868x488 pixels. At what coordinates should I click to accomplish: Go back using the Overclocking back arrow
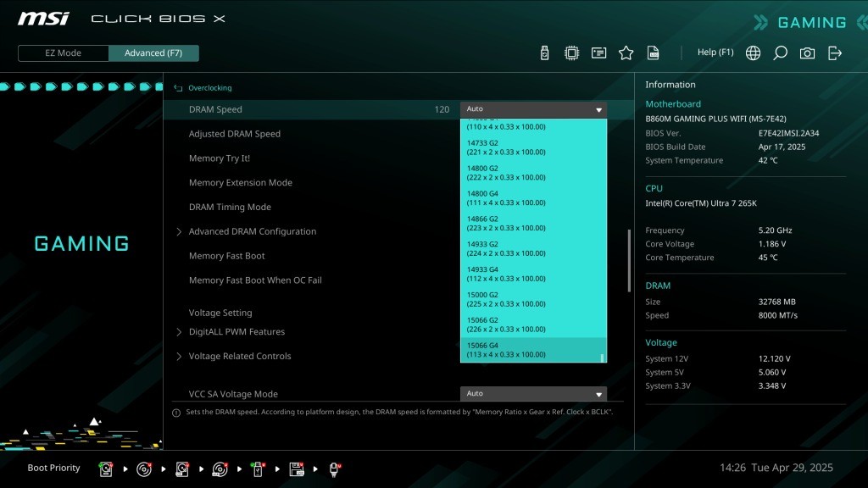pyautogui.click(x=178, y=88)
